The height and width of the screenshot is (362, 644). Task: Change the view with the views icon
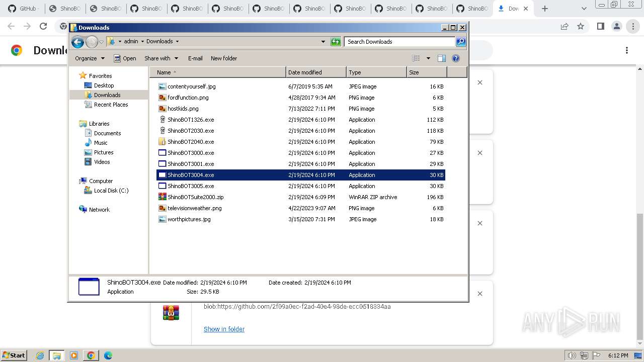click(416, 58)
